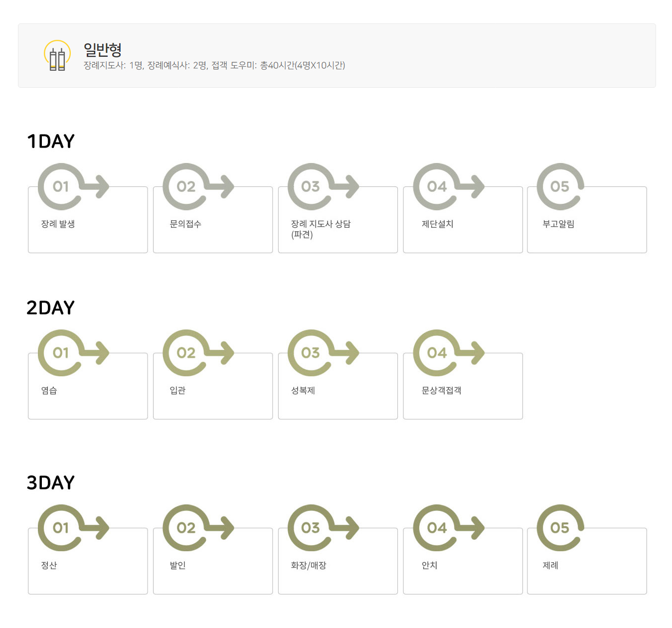This screenshot has width=672, height=628.
Task: Select the 일반형 heading text
Action: [x=103, y=49]
